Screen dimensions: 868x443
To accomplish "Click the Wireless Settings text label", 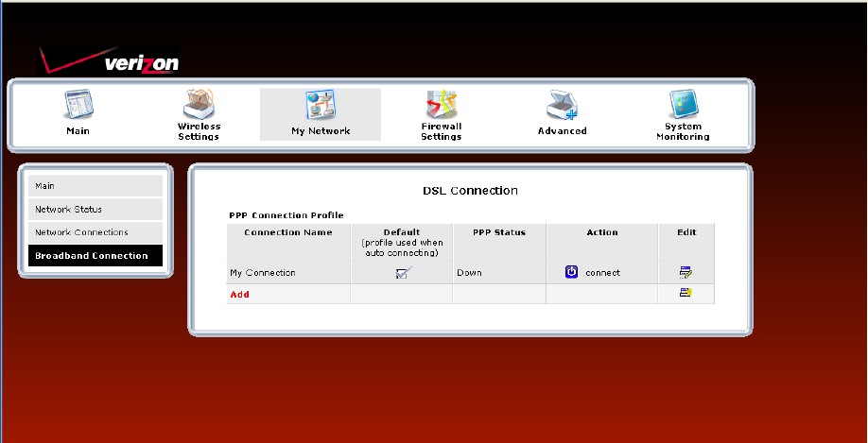I will [x=199, y=131].
